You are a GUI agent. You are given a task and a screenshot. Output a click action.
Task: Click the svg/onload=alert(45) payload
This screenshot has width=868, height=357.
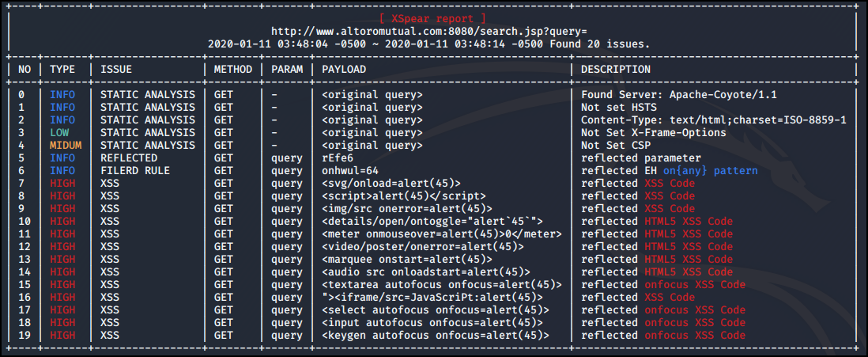(x=391, y=184)
